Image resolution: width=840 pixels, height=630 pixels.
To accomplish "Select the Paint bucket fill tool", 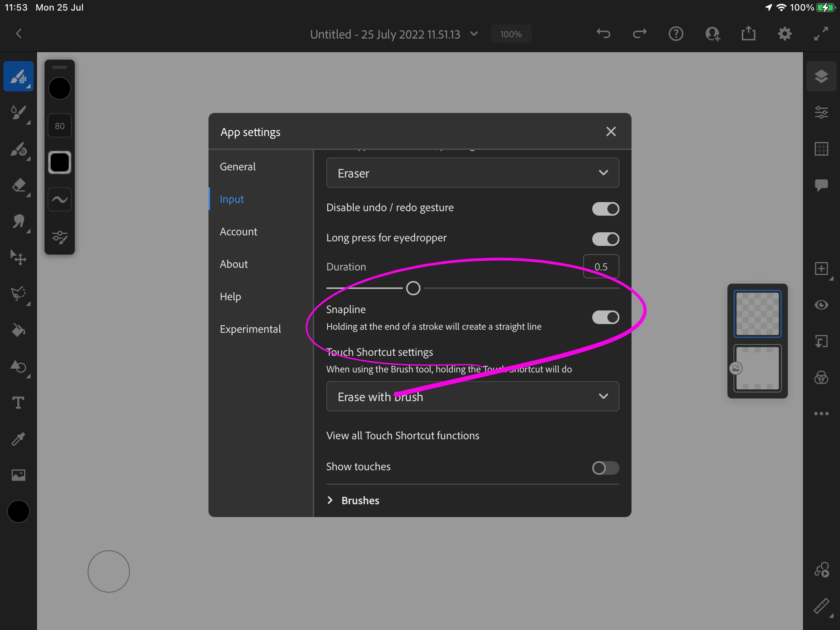I will click(18, 331).
